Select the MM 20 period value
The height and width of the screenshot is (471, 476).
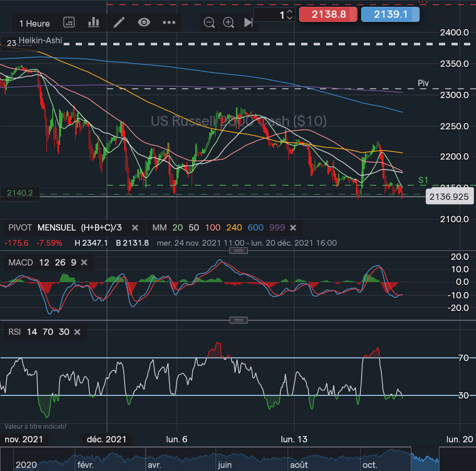point(177,227)
